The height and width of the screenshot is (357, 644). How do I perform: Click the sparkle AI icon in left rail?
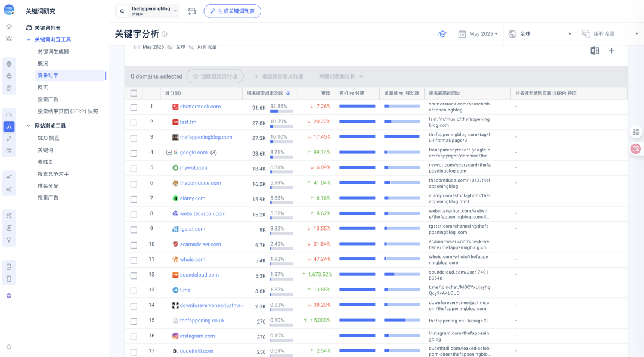coord(8,177)
